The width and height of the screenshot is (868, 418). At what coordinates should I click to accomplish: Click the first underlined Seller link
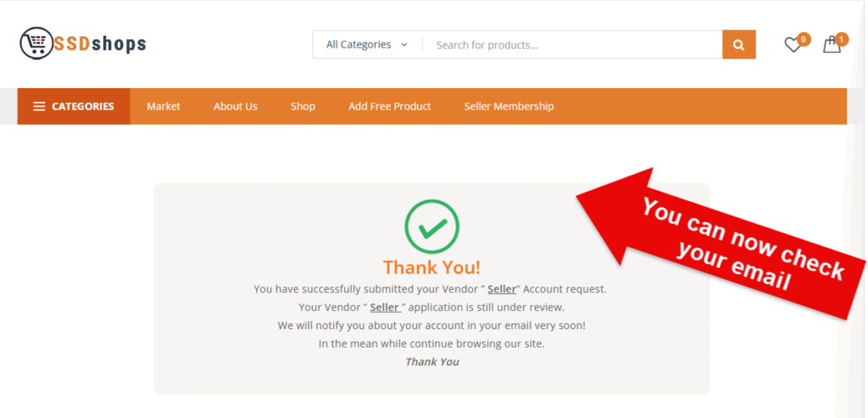tap(503, 289)
